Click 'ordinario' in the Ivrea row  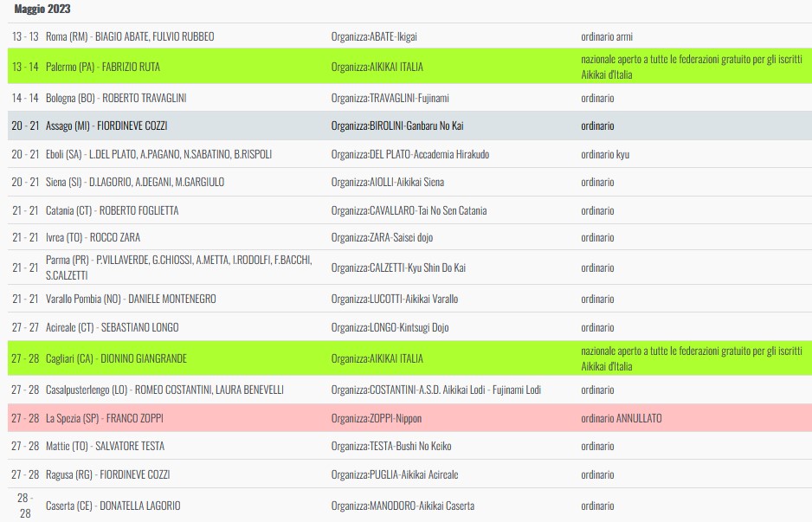tap(597, 237)
